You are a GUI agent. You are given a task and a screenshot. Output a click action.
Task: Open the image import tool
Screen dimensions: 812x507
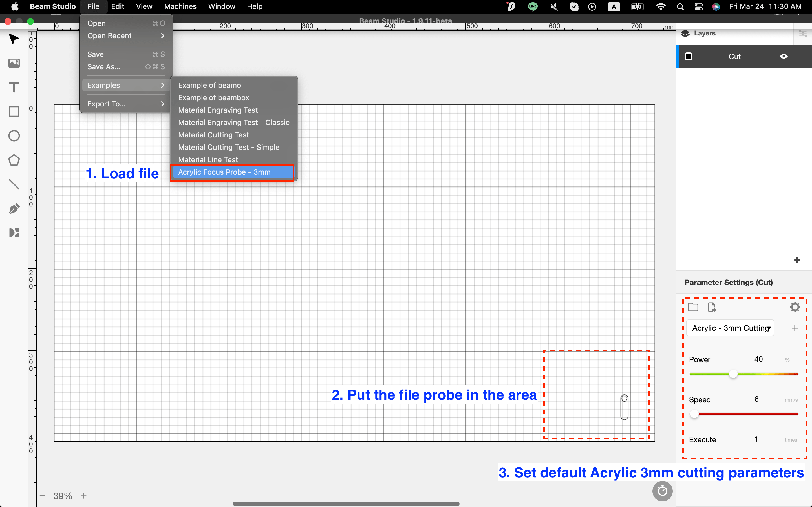[x=14, y=63]
